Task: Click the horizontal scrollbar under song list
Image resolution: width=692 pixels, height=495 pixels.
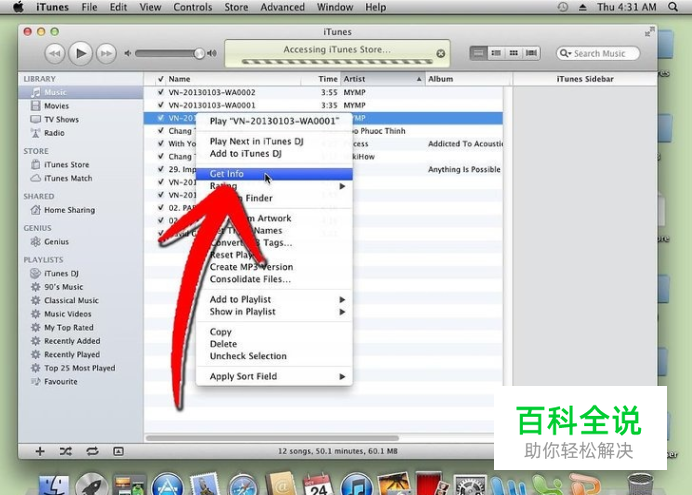Action: click(x=272, y=438)
